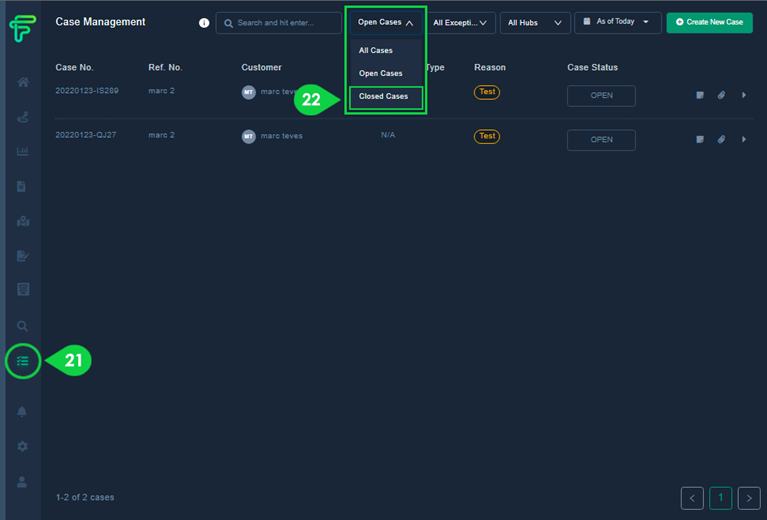Open the As of Today date picker
The width and height of the screenshot is (767, 520).
coord(617,22)
